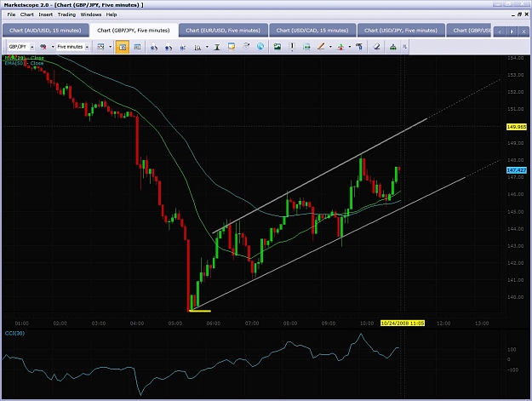Click the upper white channel trend line
Image resolution: width=532 pixels, height=401 pixels.
point(319,175)
